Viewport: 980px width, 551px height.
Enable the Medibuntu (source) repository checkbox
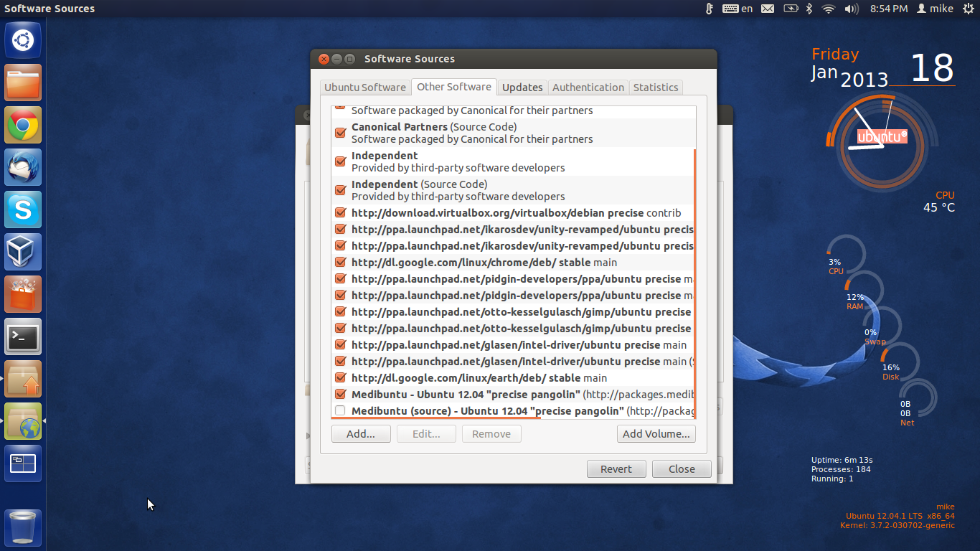[340, 411]
